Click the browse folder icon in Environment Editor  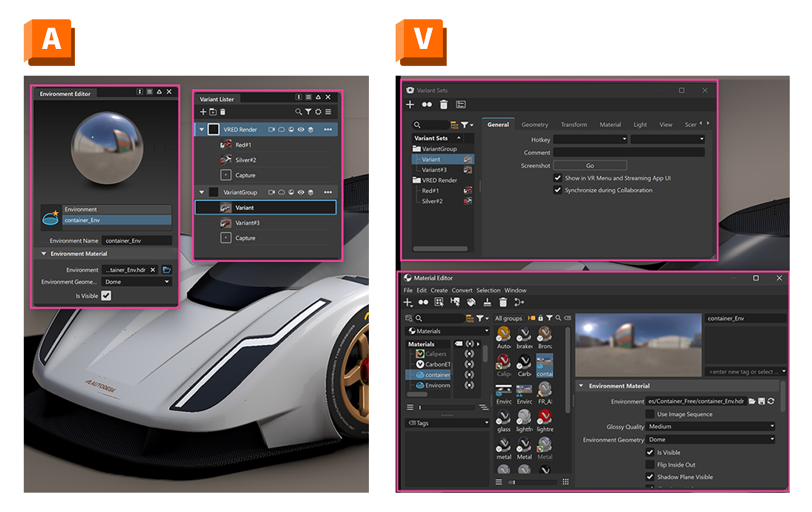point(167,269)
